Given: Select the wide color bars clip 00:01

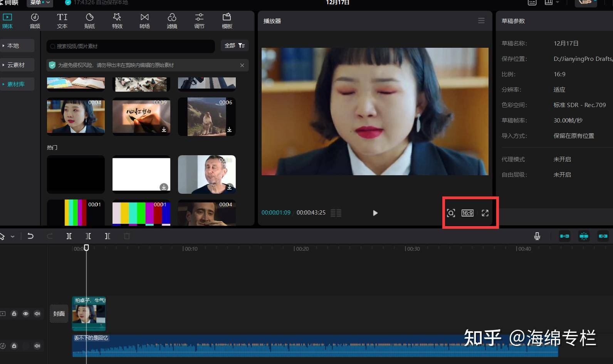Looking at the screenshot, I should pos(141,213).
